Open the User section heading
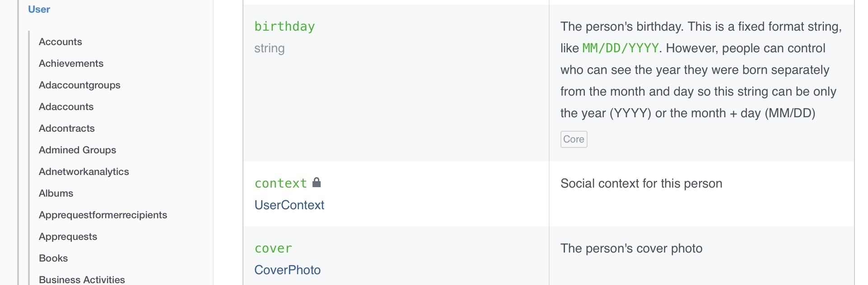This screenshot has width=868, height=285. (x=39, y=9)
